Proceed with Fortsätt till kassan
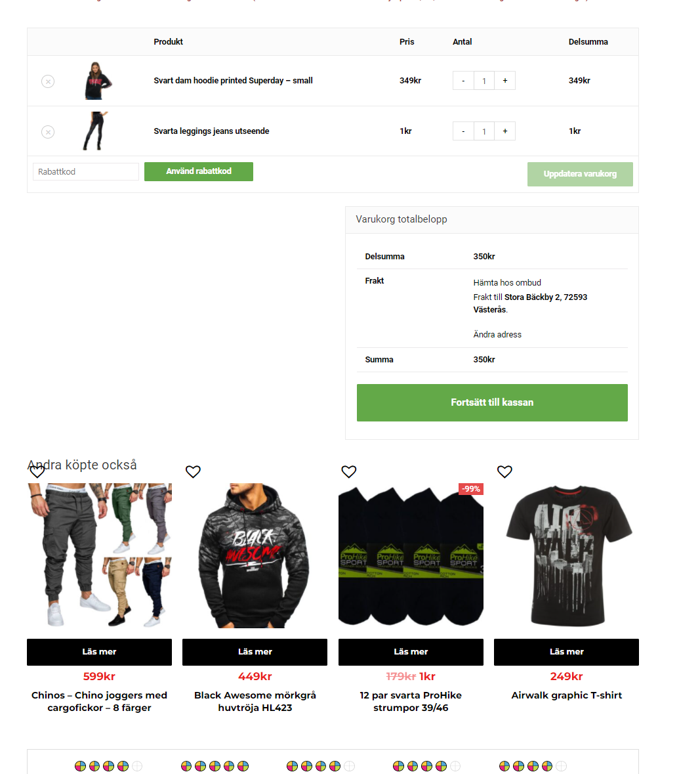700x774 pixels. pos(492,403)
